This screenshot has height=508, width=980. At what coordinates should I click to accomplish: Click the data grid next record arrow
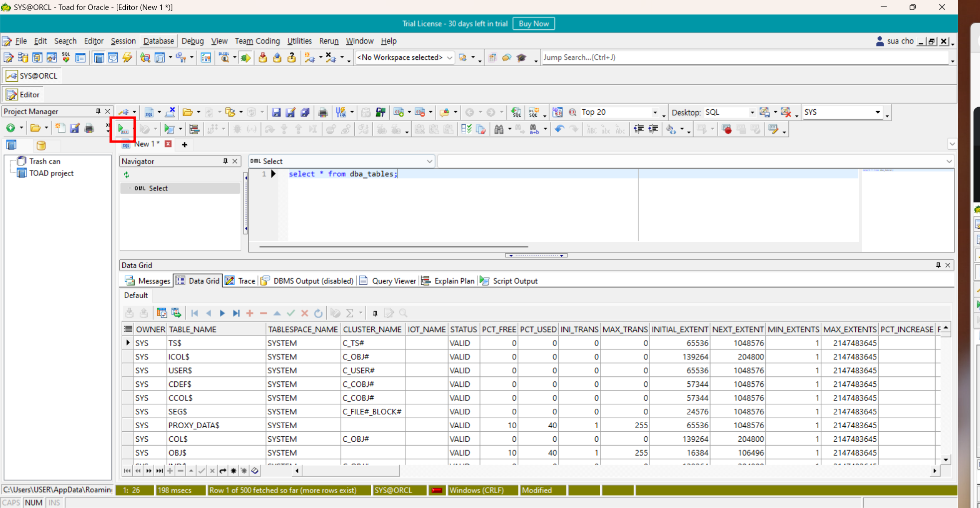tap(223, 313)
